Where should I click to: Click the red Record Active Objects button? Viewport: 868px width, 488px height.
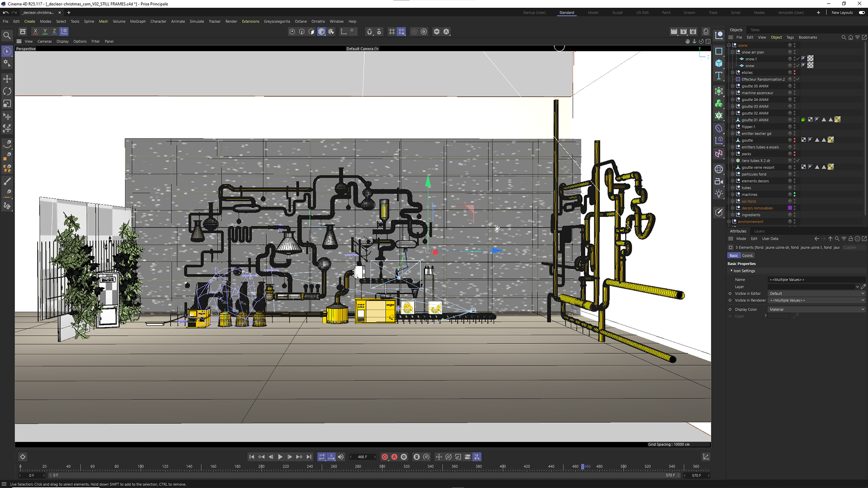(x=385, y=457)
